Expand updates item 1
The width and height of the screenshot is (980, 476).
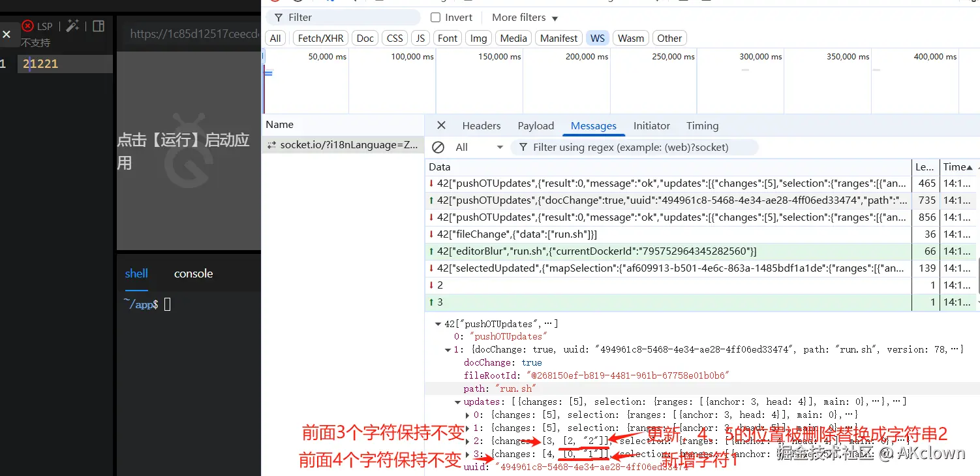(x=467, y=428)
